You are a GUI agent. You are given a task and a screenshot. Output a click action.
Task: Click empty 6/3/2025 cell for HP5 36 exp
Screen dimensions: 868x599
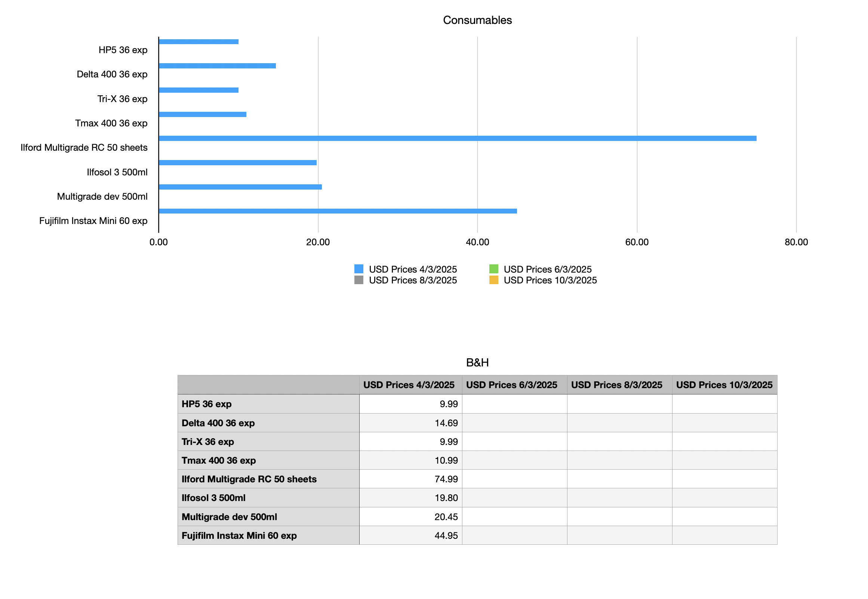click(x=515, y=404)
